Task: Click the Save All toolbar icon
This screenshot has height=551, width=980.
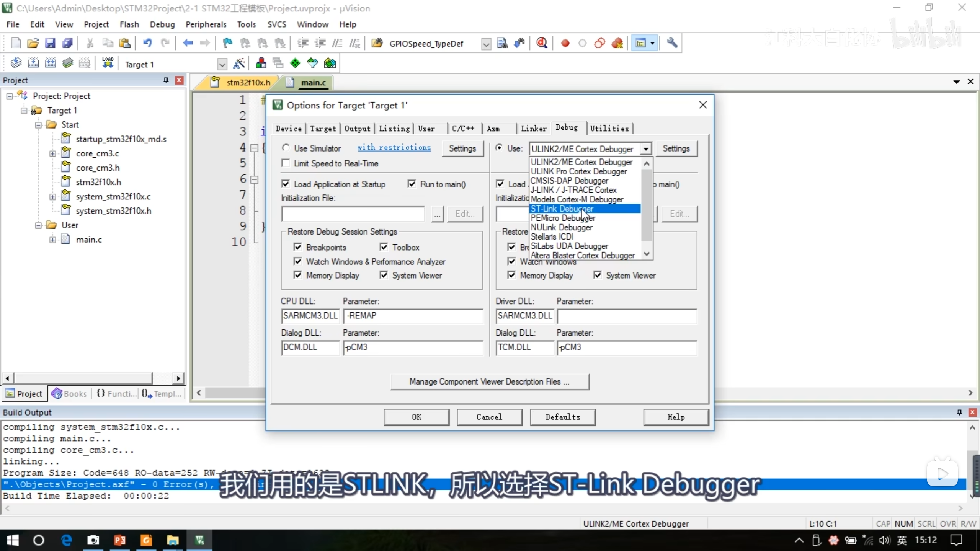Action: tap(68, 43)
